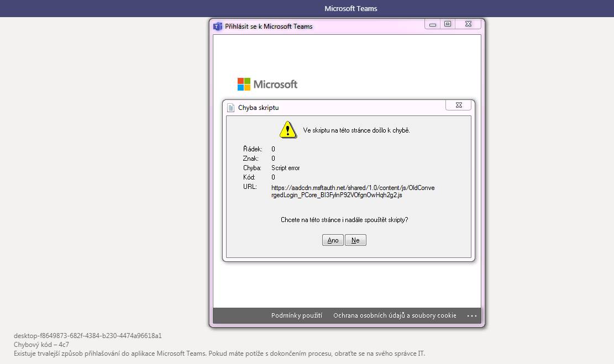Click the desktop-f8649873 session ID text
The width and height of the screenshot is (614, 364).
88,336
